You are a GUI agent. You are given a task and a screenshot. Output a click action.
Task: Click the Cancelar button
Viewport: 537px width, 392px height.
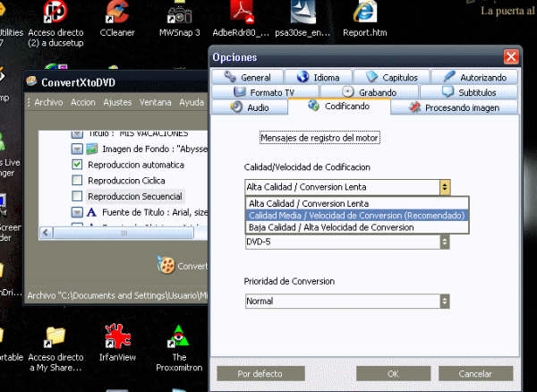pyautogui.click(x=476, y=373)
